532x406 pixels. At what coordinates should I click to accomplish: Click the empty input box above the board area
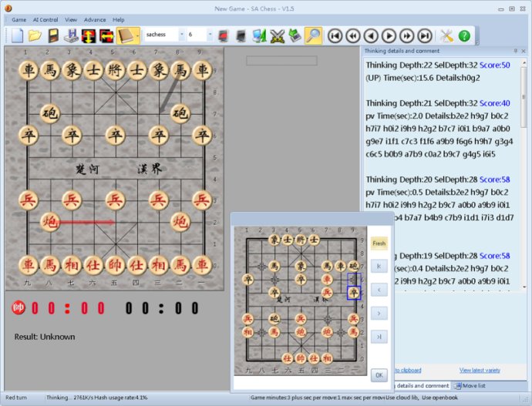pyautogui.click(x=281, y=61)
